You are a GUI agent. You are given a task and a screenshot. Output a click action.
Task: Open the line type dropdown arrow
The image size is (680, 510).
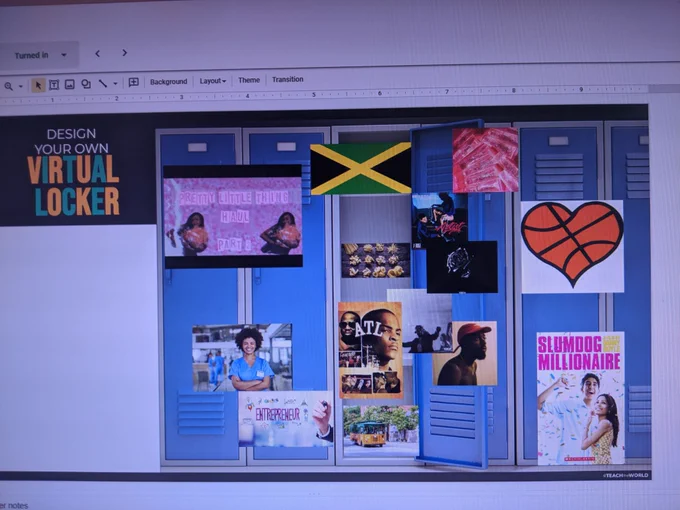tap(115, 83)
